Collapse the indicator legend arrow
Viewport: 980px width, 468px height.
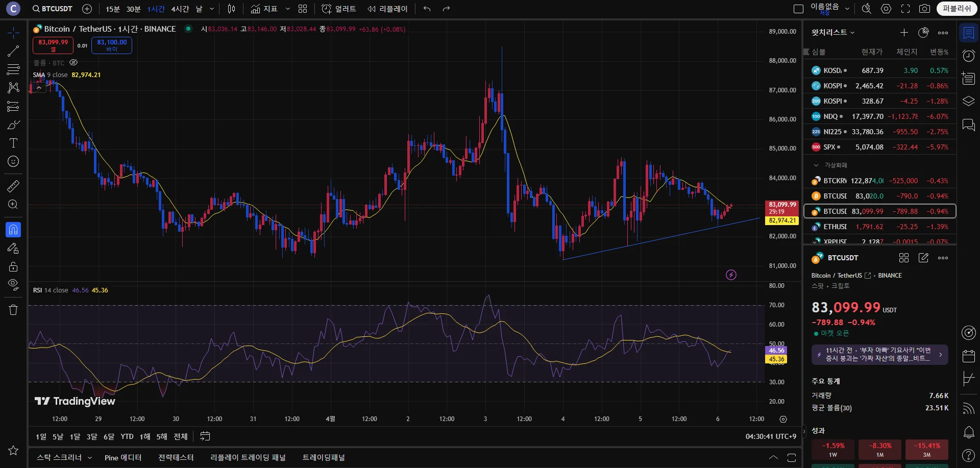click(39, 88)
